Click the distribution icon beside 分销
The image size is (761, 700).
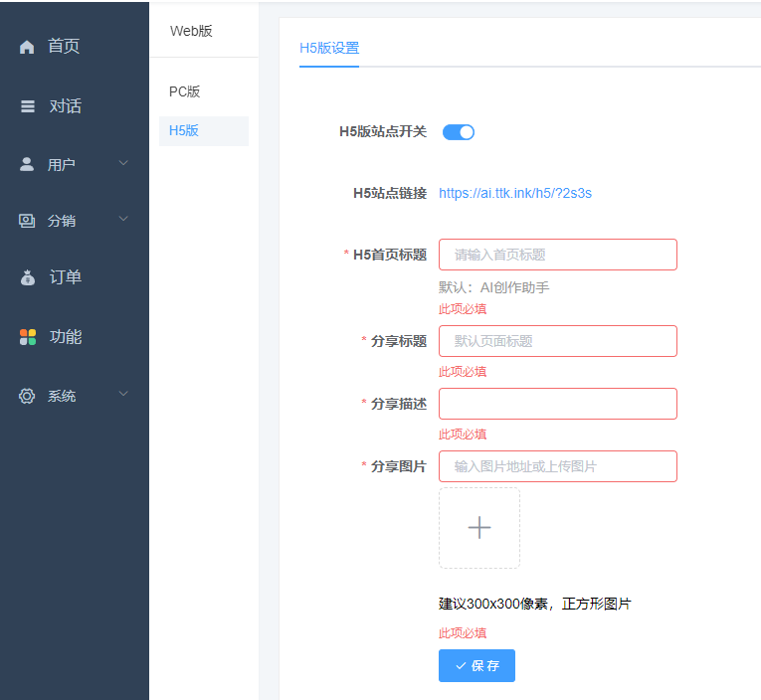click(27, 221)
